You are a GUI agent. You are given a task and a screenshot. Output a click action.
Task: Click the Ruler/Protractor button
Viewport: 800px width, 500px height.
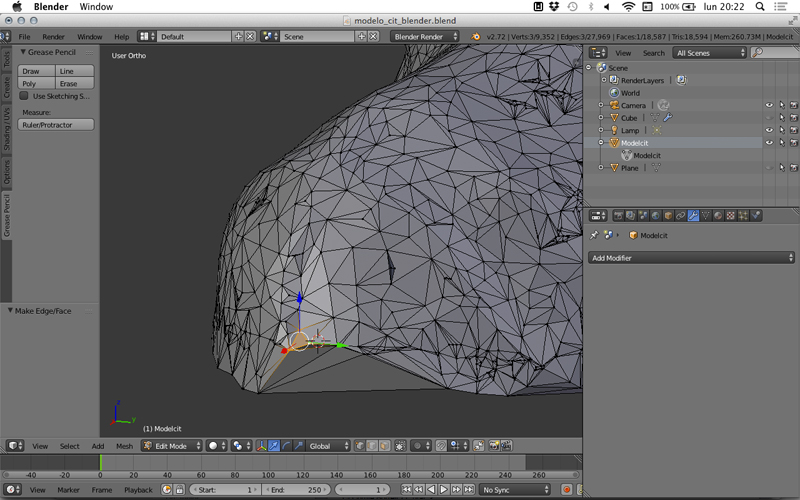point(56,125)
